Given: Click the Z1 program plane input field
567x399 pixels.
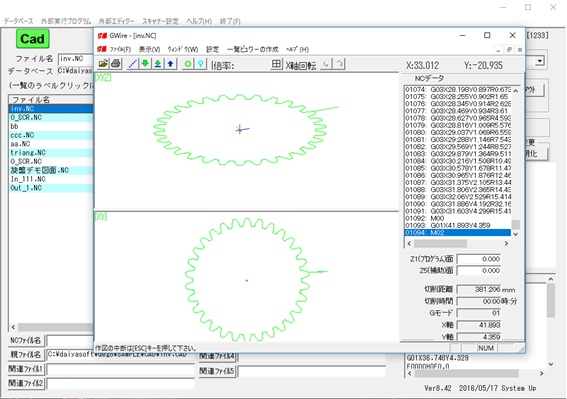Looking at the screenshot, I should pos(479,259).
